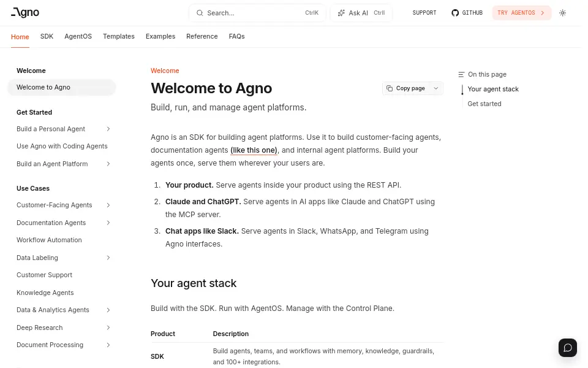588x368 pixels.
Task: Open the AgentOS tab
Action: click(x=78, y=36)
